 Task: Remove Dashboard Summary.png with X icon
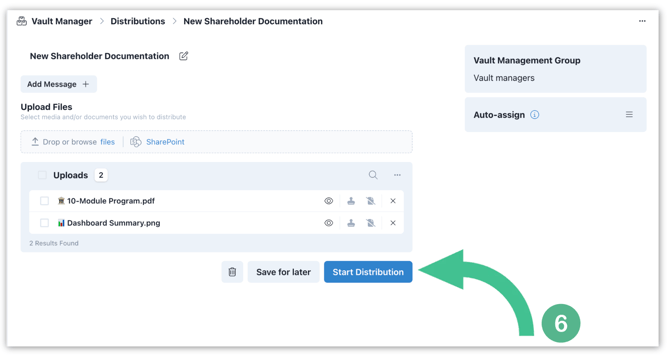click(393, 223)
